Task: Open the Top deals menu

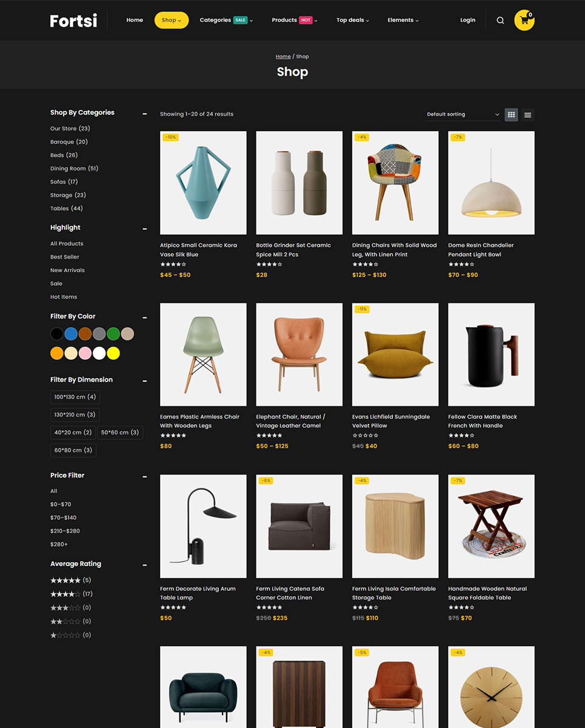Action: [x=353, y=20]
